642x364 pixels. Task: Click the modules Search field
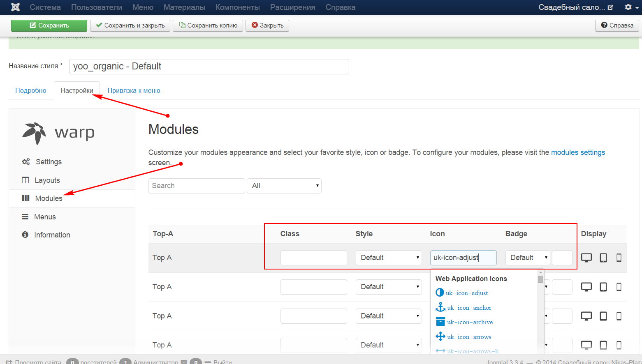[x=197, y=186]
